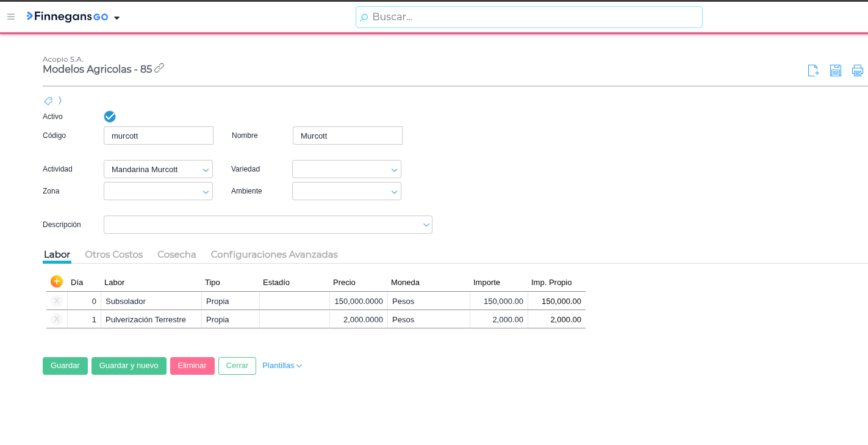868x445 pixels.
Task: Add a new labor row
Action: click(x=57, y=281)
